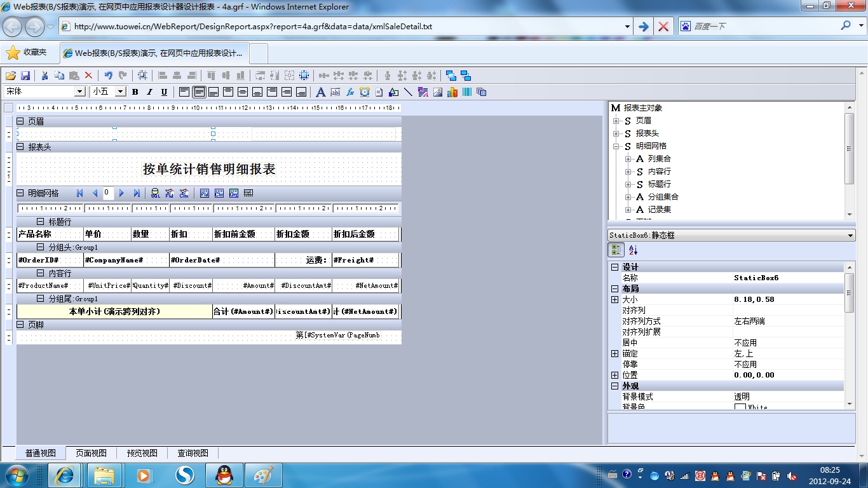Screen dimensions: 868x488
Task: Insert static text box with the A icon
Action: pyautogui.click(x=321, y=92)
